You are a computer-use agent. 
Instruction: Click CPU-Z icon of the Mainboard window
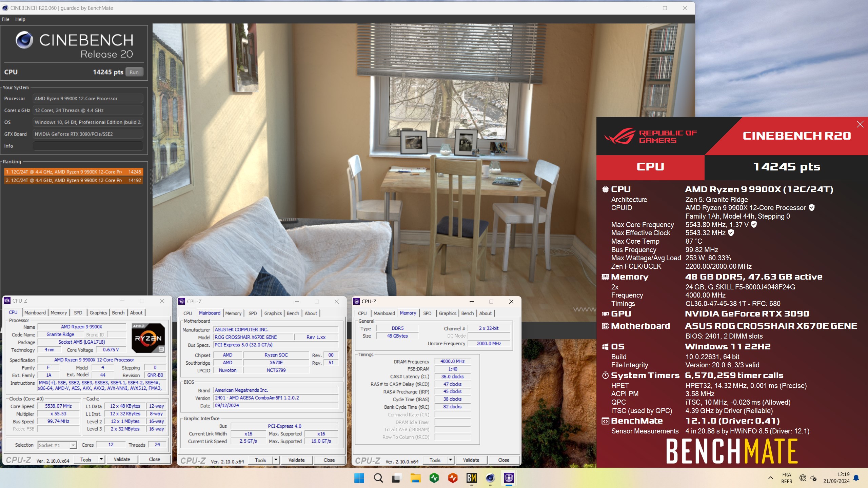click(182, 301)
